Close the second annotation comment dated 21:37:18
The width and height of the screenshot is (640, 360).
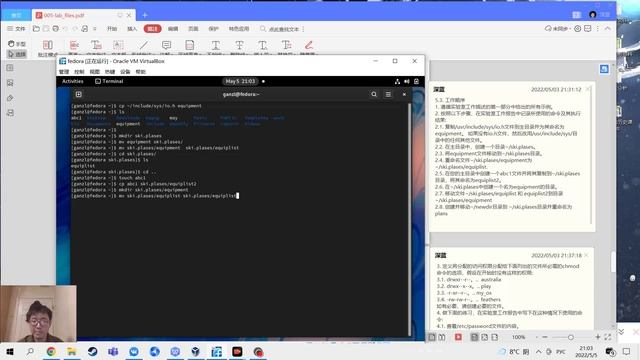pyautogui.click(x=587, y=255)
